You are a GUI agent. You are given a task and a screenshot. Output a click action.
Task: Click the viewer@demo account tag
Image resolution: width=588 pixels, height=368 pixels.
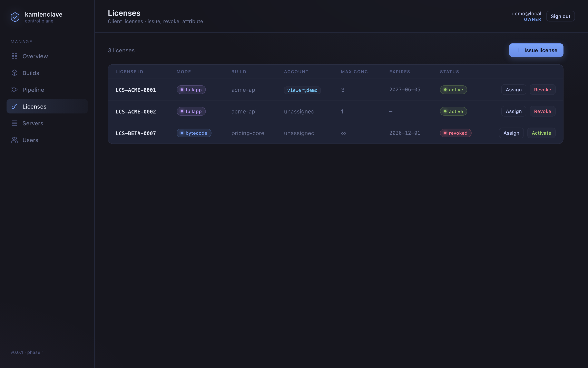click(x=302, y=90)
